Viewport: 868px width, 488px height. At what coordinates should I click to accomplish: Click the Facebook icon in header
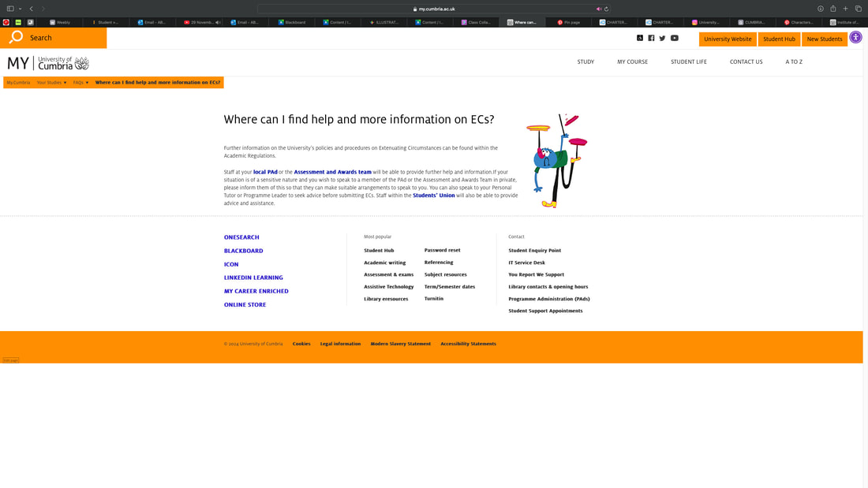(651, 38)
